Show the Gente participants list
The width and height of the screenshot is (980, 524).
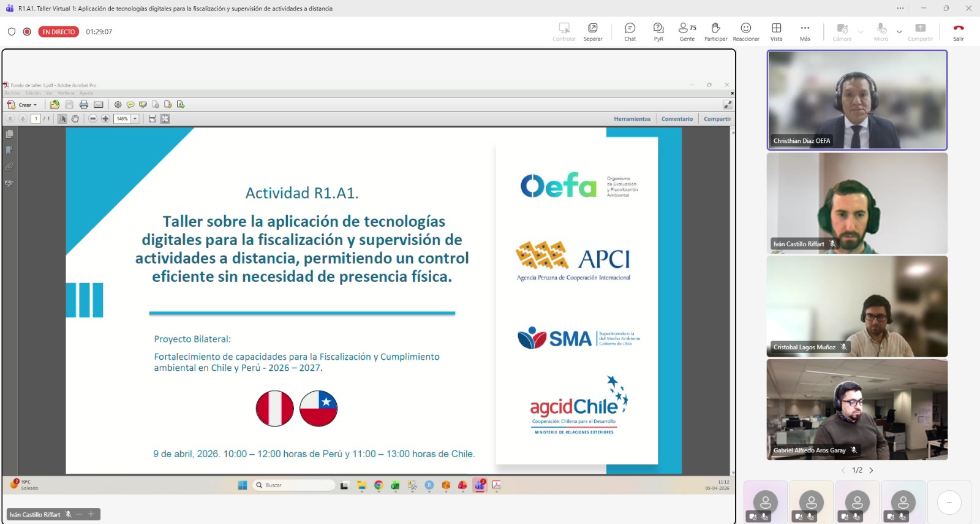[x=687, y=32]
